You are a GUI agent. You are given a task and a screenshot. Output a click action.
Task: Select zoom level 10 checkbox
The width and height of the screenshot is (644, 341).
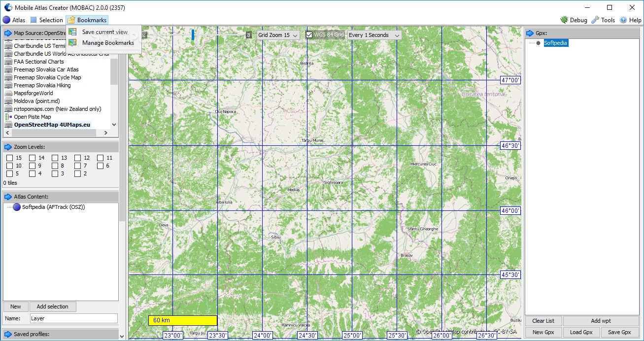click(x=10, y=166)
